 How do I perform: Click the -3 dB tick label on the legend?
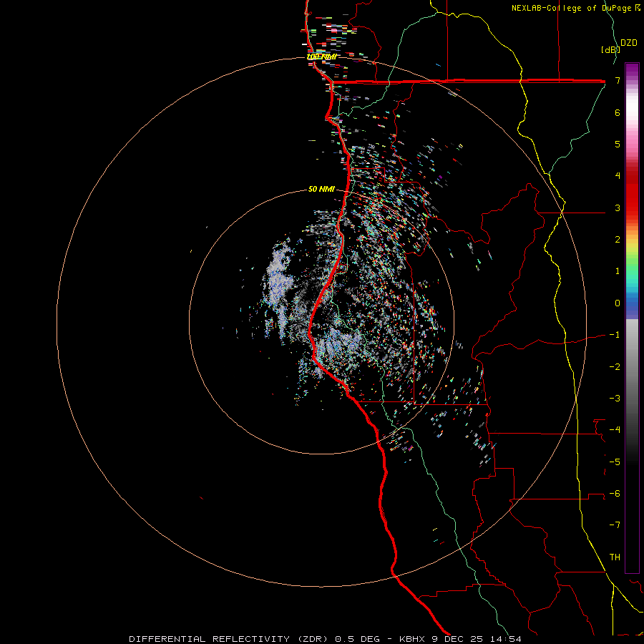coord(615,399)
